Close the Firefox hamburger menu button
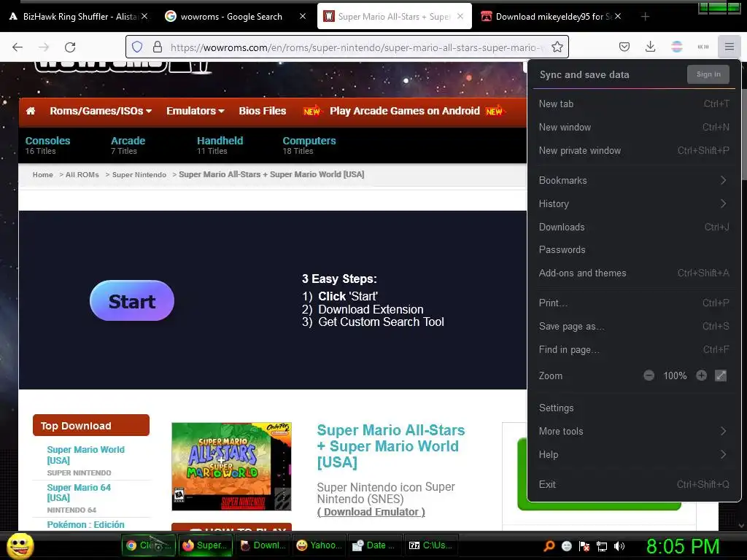Screen dimensions: 747x560 729,47
